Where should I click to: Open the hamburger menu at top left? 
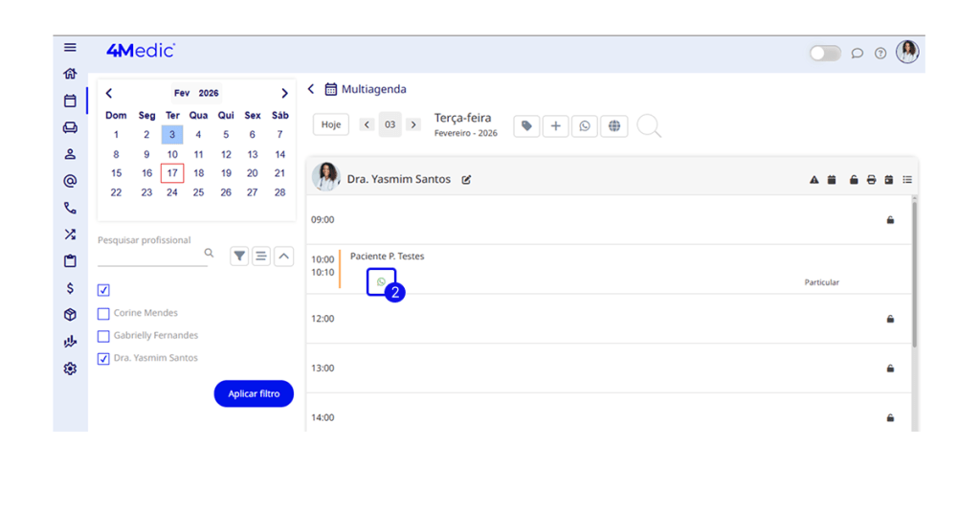[70, 48]
